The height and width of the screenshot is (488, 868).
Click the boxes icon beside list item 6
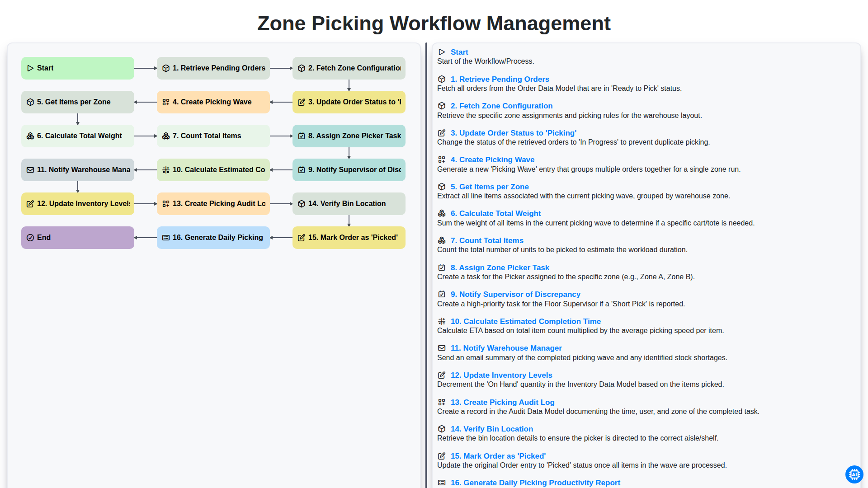442,213
